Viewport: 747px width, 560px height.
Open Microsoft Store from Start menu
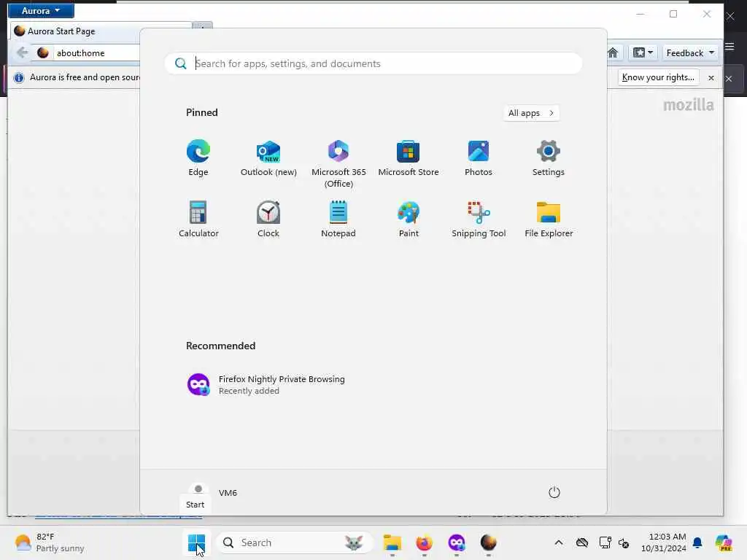tap(409, 157)
